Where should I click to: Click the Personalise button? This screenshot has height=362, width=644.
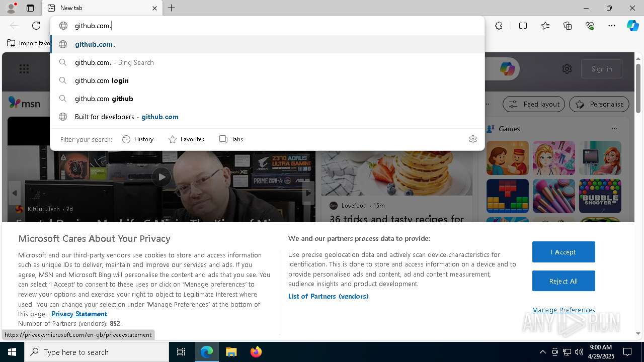[599, 104]
